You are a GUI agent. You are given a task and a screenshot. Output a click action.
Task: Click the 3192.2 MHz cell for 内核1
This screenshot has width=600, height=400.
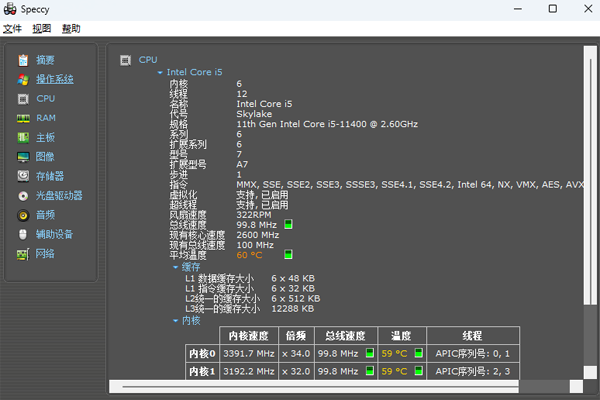coord(249,371)
